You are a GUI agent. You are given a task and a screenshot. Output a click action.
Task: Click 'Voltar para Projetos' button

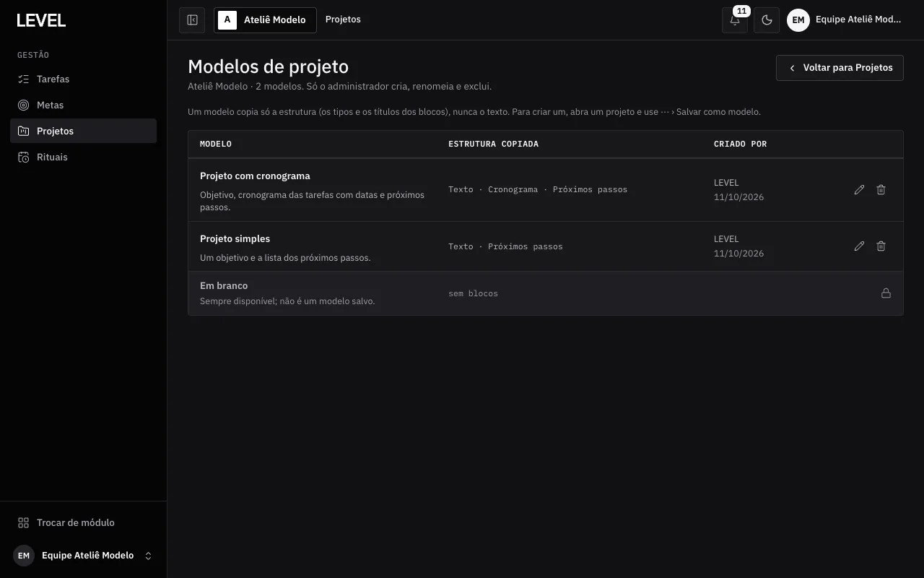840,68
